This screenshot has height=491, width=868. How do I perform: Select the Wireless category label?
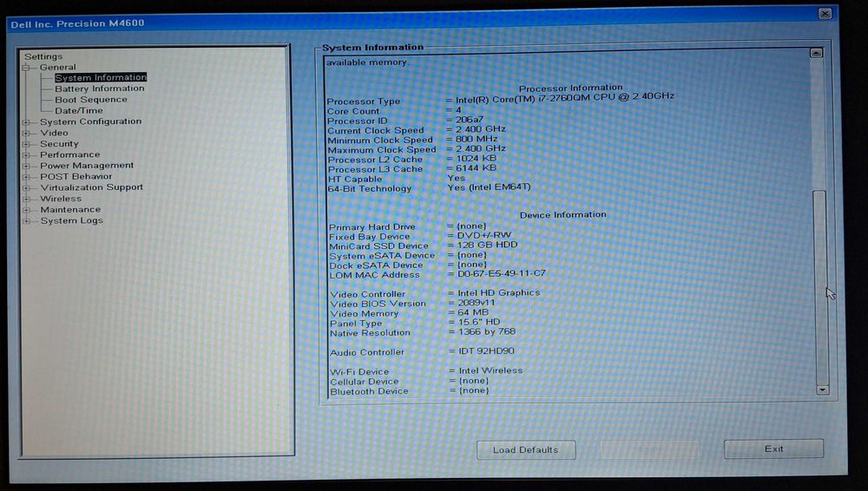(61, 199)
